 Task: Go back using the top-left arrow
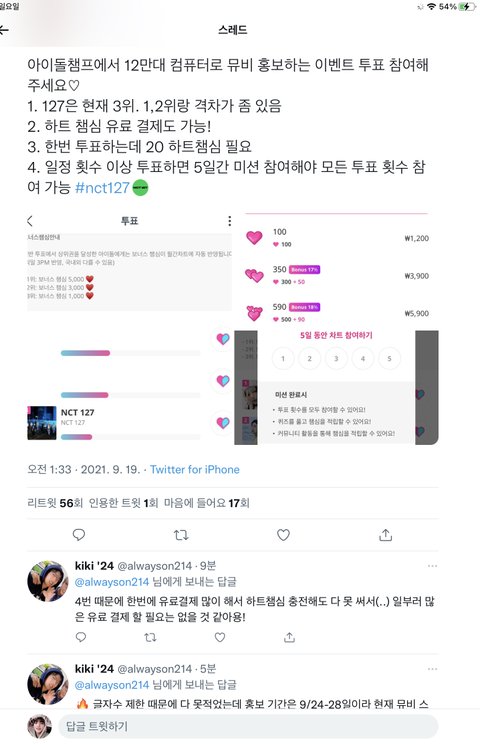(4, 30)
